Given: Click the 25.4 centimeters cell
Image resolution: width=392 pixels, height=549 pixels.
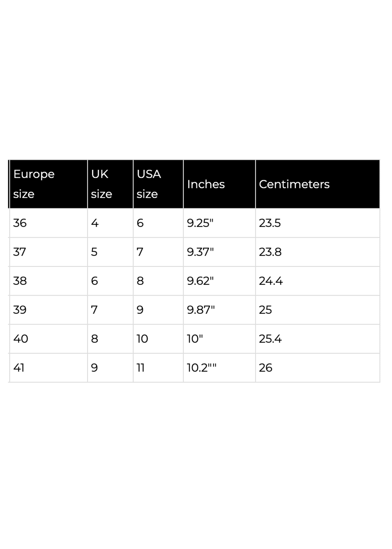Looking at the screenshot, I should pos(270,339).
